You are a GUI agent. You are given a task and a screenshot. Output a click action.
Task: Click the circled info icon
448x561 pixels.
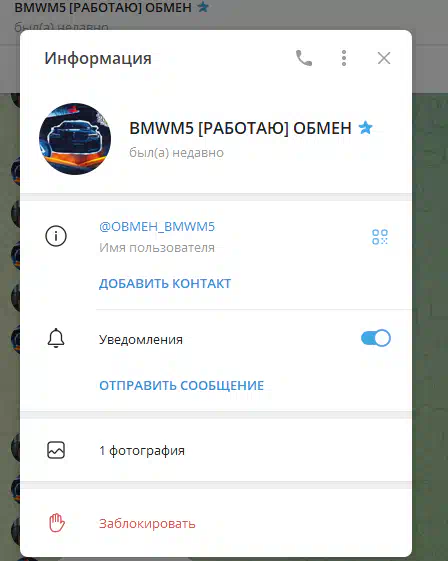56,236
